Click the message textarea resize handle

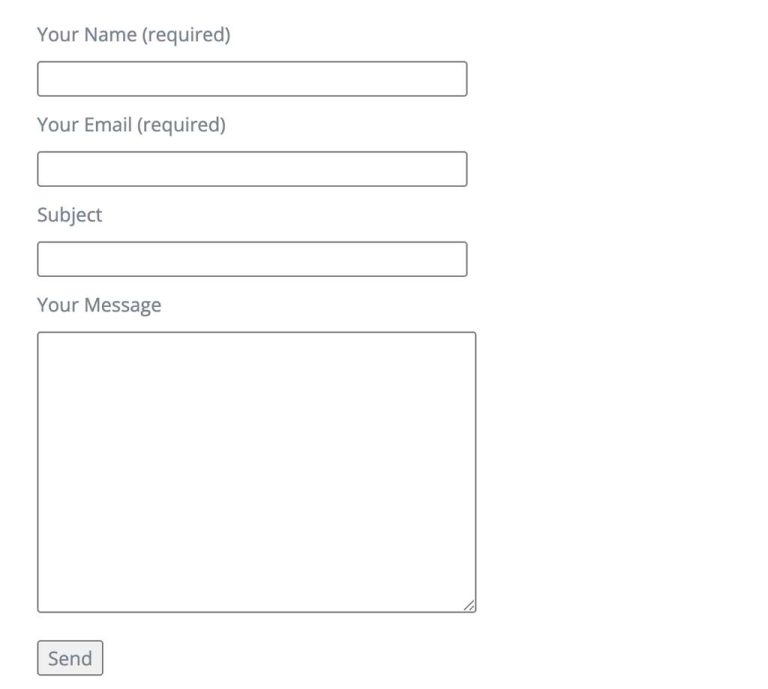click(469, 605)
